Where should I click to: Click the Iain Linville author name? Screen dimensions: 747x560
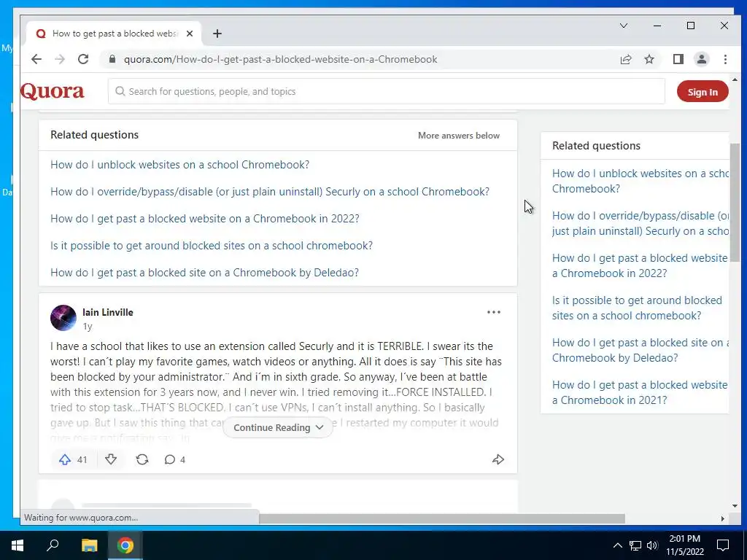coord(108,312)
